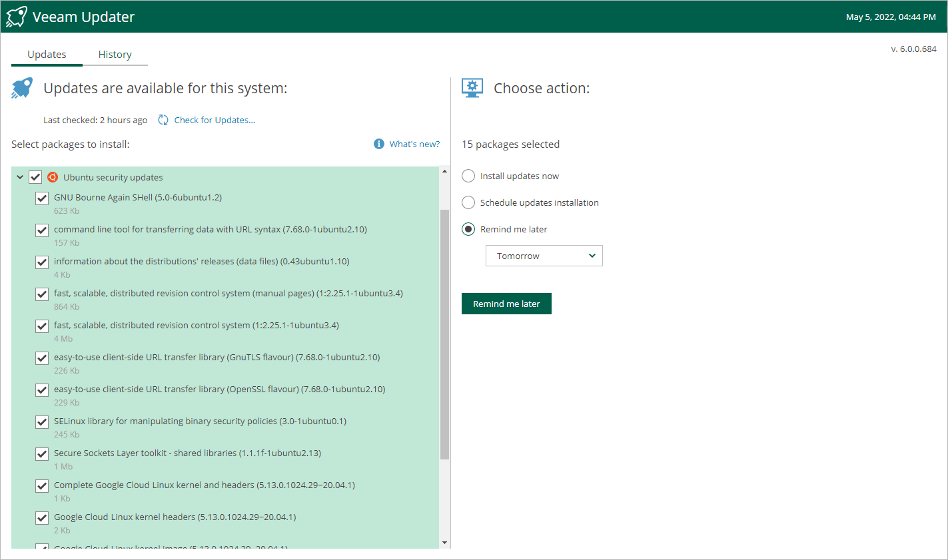Open the History tab
This screenshot has height=560, width=948.
[x=115, y=55]
